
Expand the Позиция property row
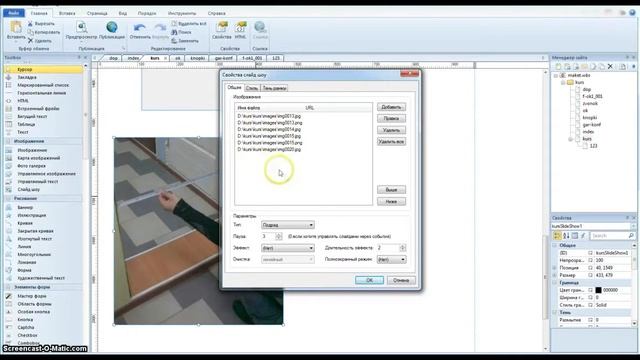[555, 268]
